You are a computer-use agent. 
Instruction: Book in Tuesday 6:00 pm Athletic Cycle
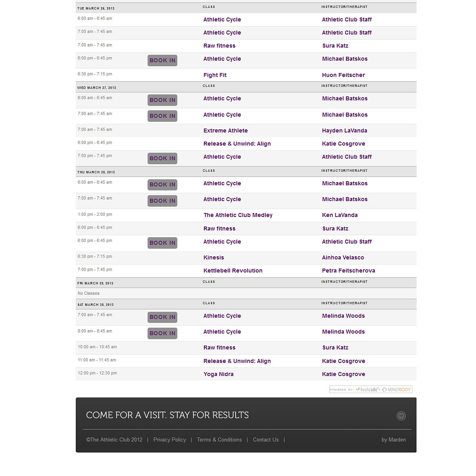162,60
